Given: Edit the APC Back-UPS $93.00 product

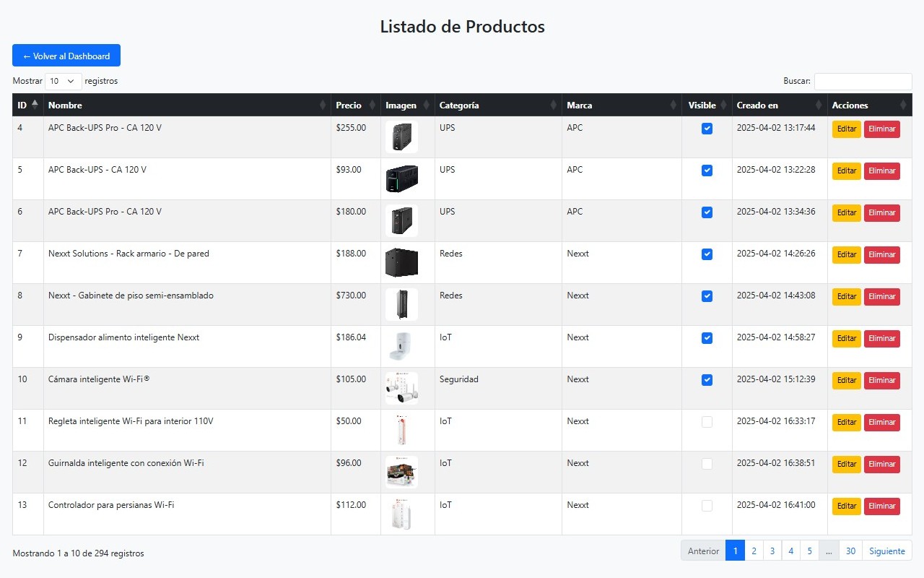Looking at the screenshot, I should coord(847,171).
